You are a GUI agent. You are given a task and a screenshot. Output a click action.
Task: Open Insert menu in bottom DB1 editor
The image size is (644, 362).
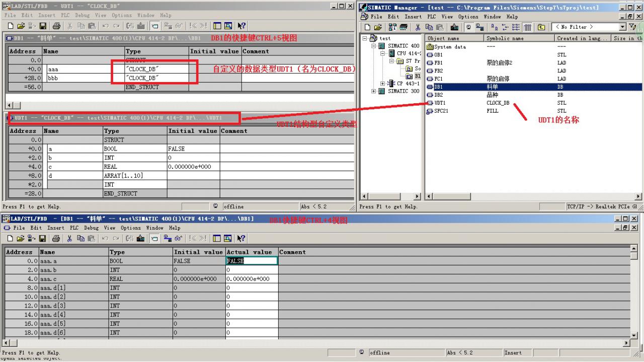[x=55, y=228]
